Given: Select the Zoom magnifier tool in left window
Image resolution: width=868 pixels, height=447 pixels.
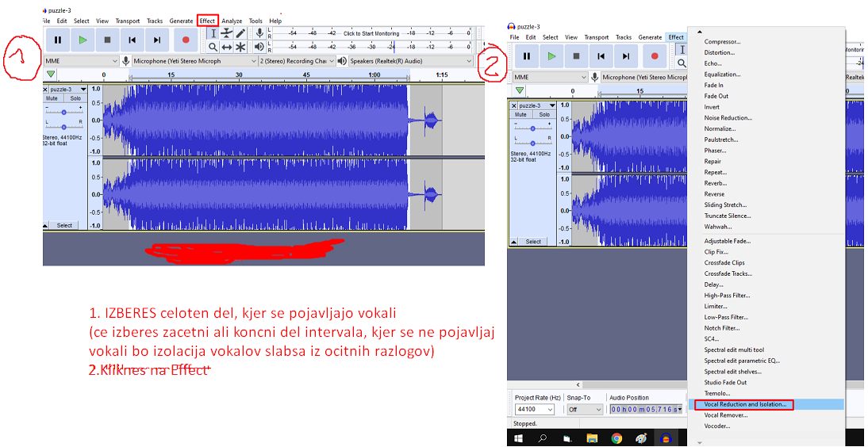Looking at the screenshot, I should [213, 48].
